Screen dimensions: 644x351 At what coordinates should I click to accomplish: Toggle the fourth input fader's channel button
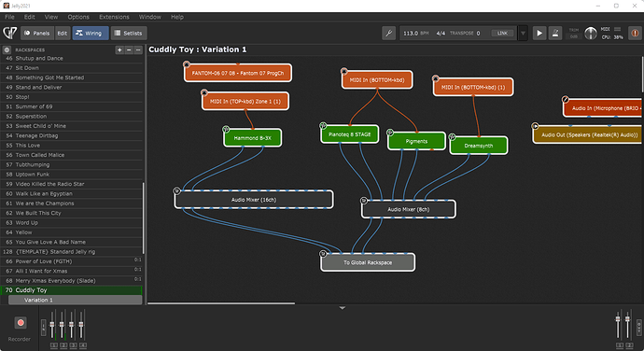(82, 345)
